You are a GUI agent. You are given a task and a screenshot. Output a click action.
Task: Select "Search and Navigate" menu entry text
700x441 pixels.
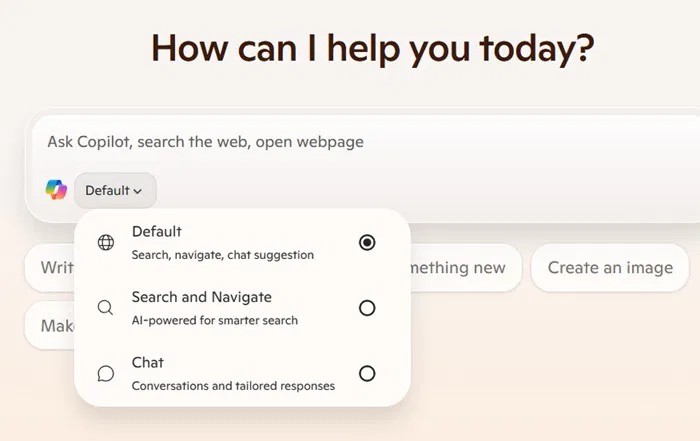tap(201, 297)
